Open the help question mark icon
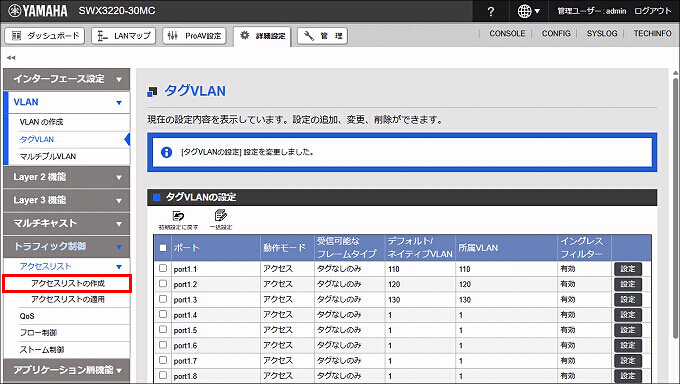Viewport: 680px width, 384px height. [490, 11]
